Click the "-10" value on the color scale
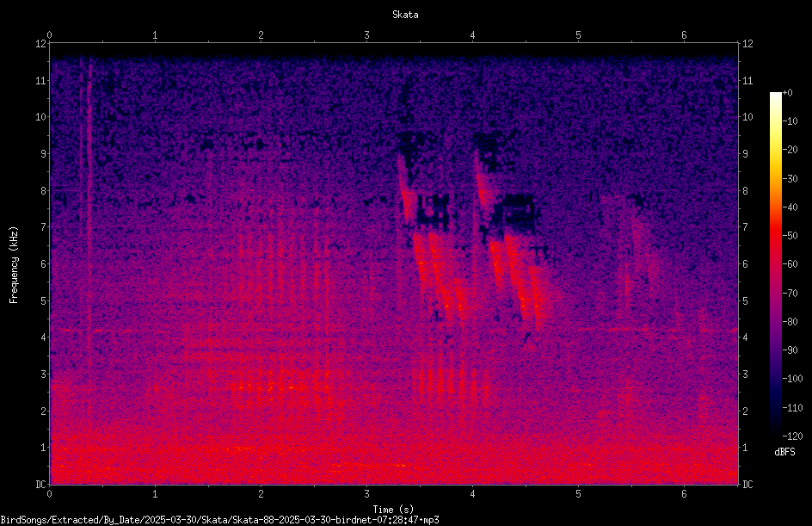This screenshot has width=812, height=526. click(x=790, y=121)
